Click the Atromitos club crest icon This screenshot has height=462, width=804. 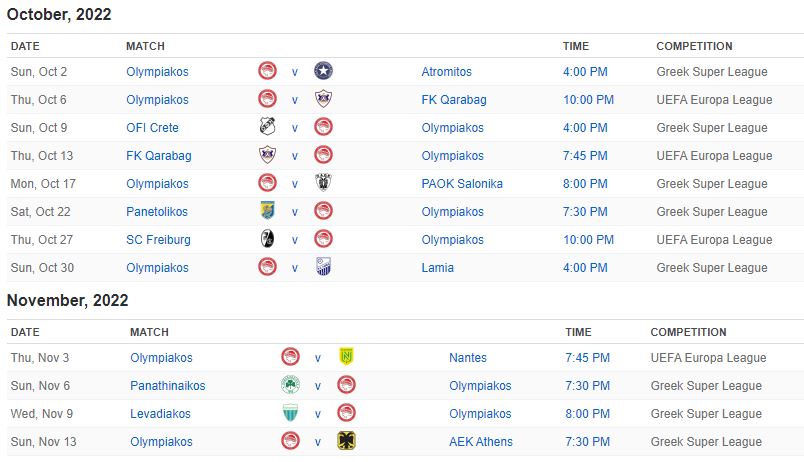click(x=323, y=71)
